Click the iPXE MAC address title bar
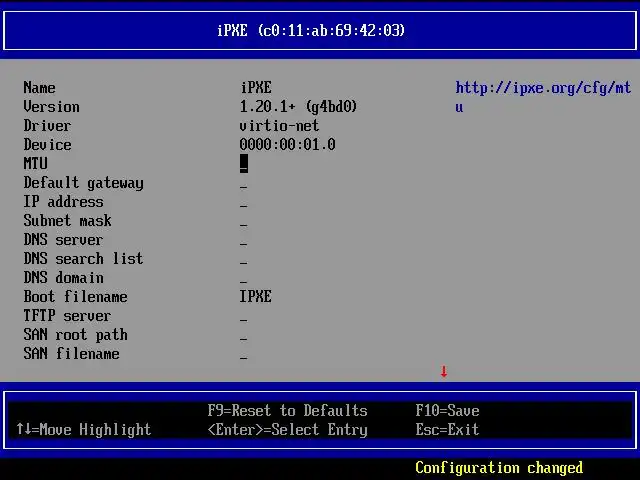The height and width of the screenshot is (480, 640). 311,31
